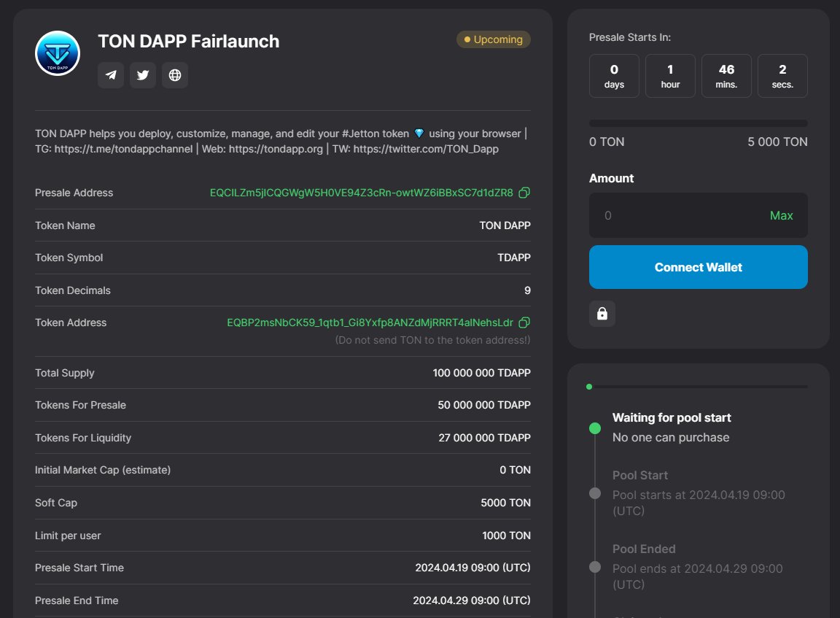Click 'Pool ends at 2024.04.29 09:00 (UTC)' text
Screen dimensions: 840x618
[x=698, y=576]
